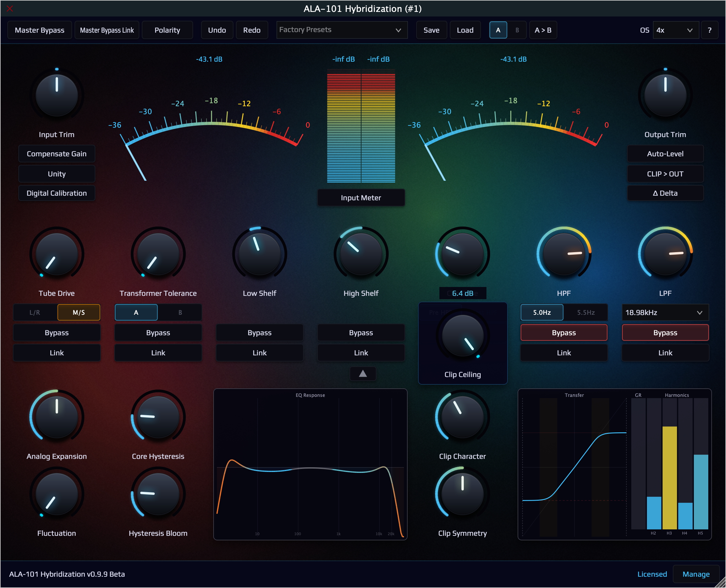Open the Factory Presets dropdown
The image size is (726, 588).
[342, 30]
